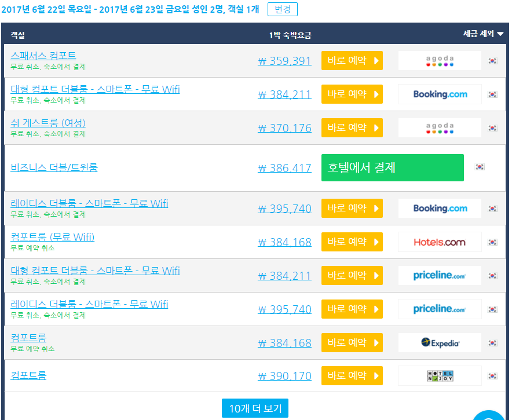Open 대형 컴포트 더블룸 link in Booking.com row
Screen dimensions: 512x420
(95, 89)
